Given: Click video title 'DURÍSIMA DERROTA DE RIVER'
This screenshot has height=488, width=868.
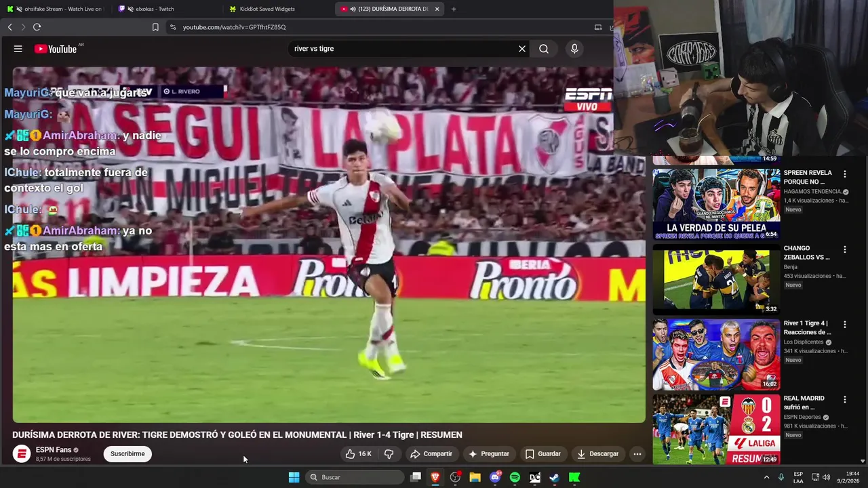Looking at the screenshot, I should [x=237, y=435].
